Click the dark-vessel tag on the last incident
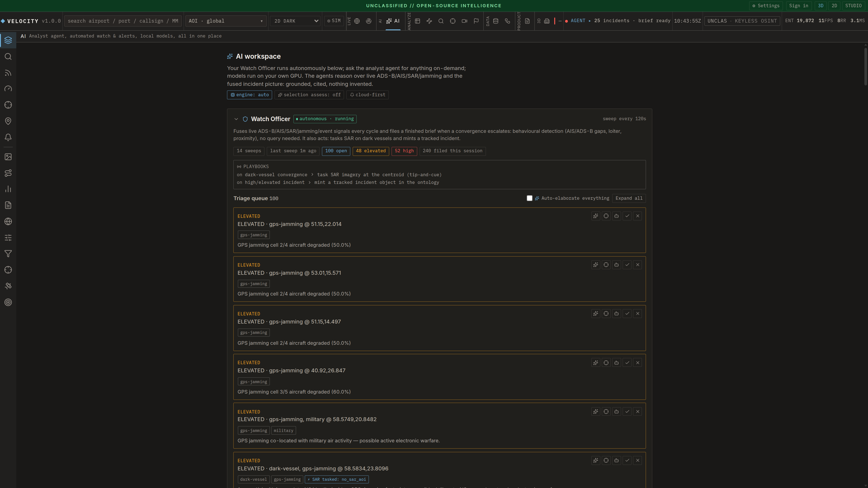868x488 pixels. click(253, 480)
